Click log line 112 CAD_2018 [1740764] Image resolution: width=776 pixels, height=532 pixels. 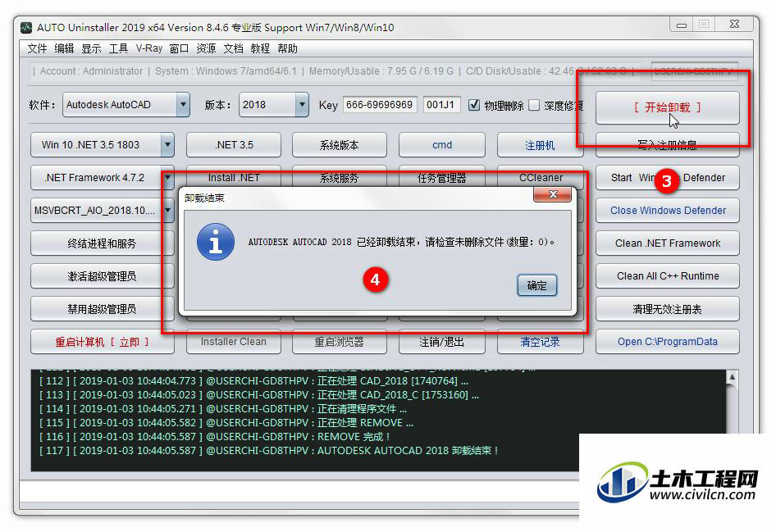[254, 381]
